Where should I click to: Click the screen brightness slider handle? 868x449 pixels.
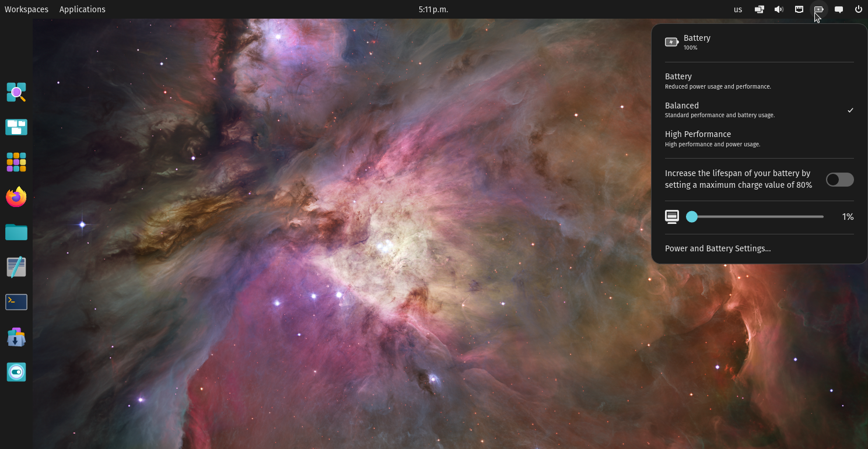pos(692,217)
